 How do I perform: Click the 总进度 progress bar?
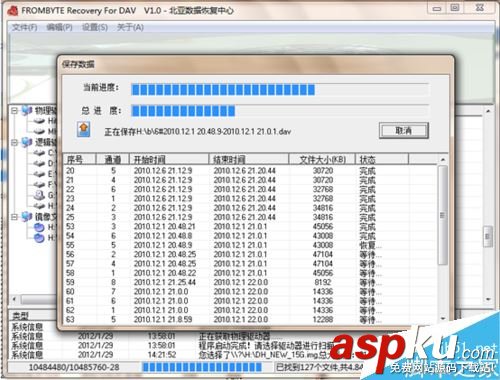280,111
